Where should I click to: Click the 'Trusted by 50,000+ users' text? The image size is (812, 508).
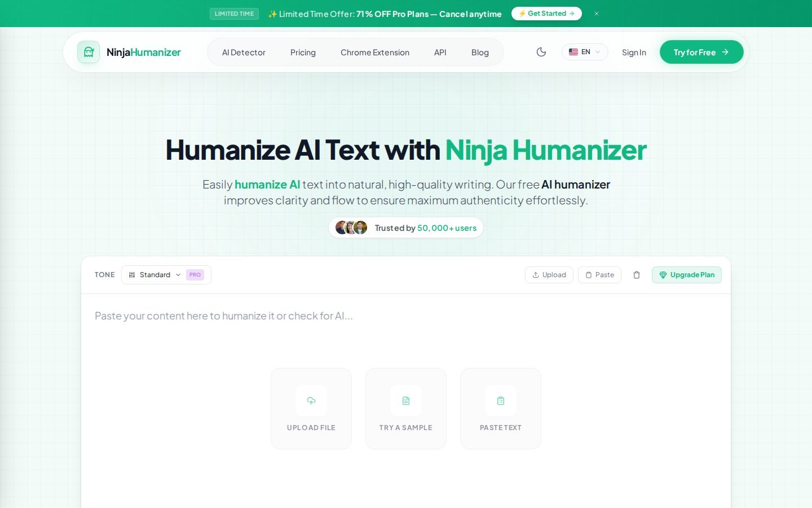[x=426, y=228]
